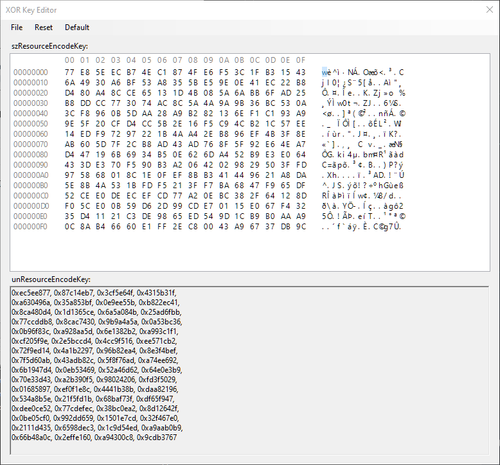The width and height of the screenshot is (500, 465).
Task: Select first byte 3C in row 00000040
Action: [69, 114]
